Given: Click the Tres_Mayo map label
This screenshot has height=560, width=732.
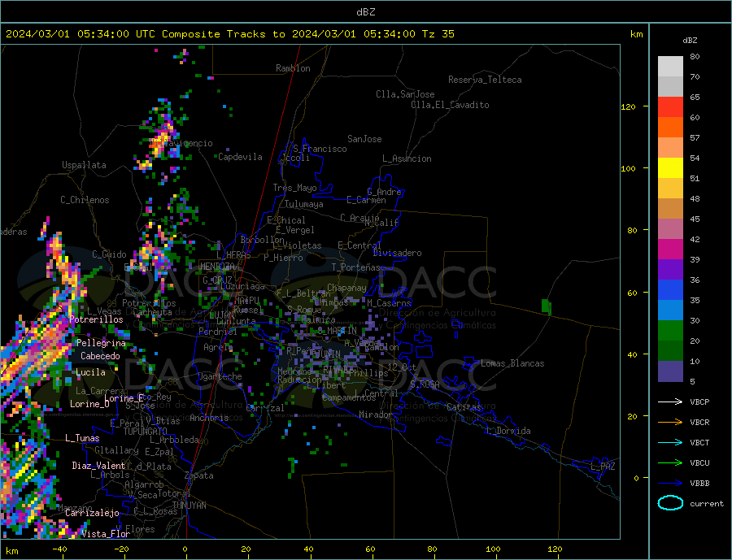Looking at the screenshot, I should tap(295, 188).
